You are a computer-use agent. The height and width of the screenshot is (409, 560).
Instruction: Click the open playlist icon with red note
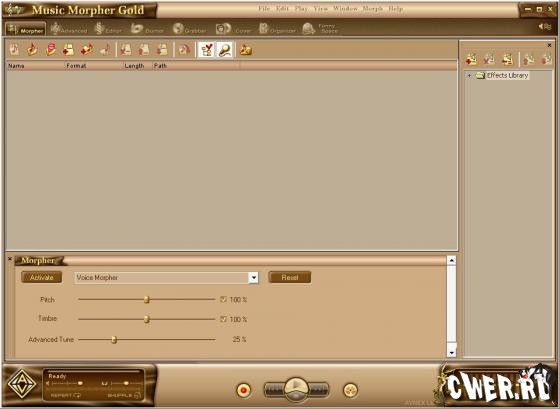click(x=32, y=50)
